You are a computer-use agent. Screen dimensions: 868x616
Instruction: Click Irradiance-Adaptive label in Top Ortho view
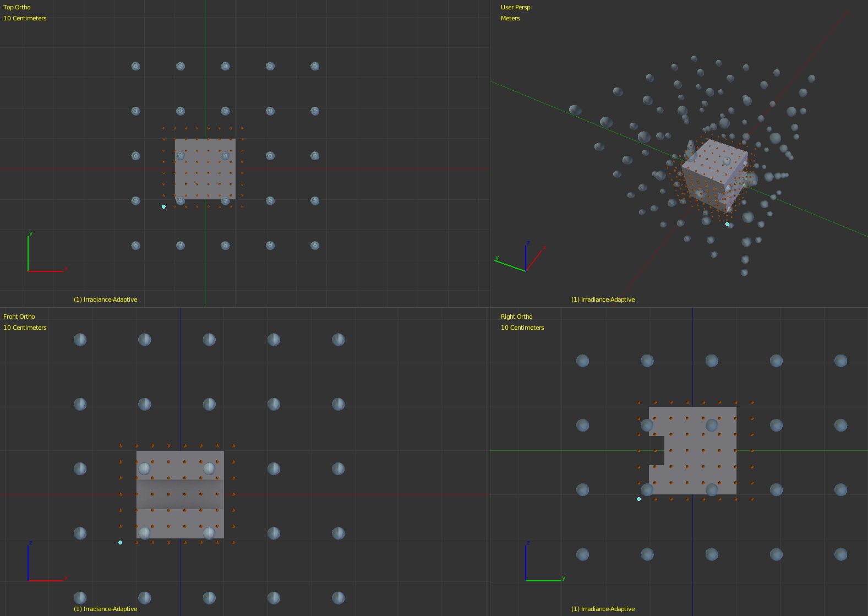pos(106,299)
